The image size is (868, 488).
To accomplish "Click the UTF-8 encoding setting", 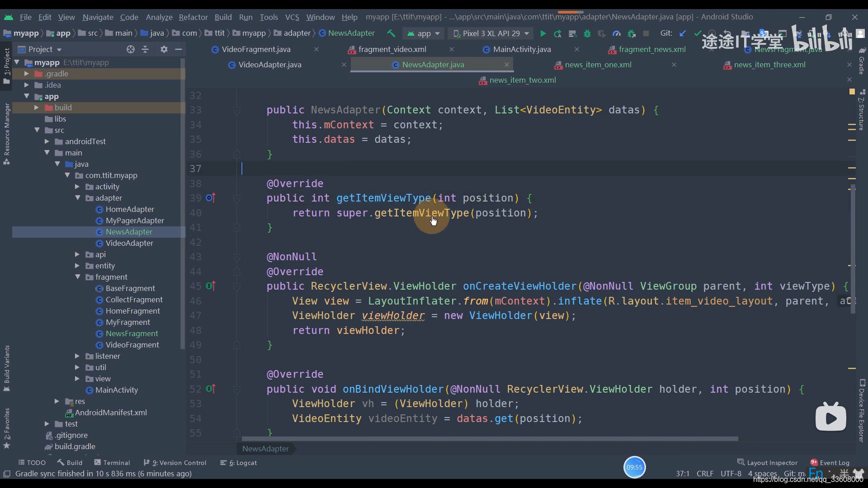I will point(731,474).
